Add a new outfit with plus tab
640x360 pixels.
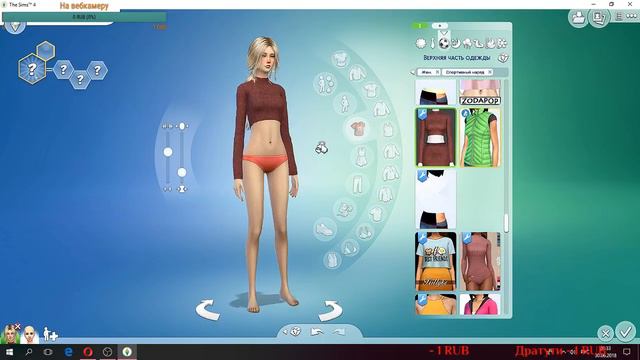pyautogui.click(x=440, y=26)
